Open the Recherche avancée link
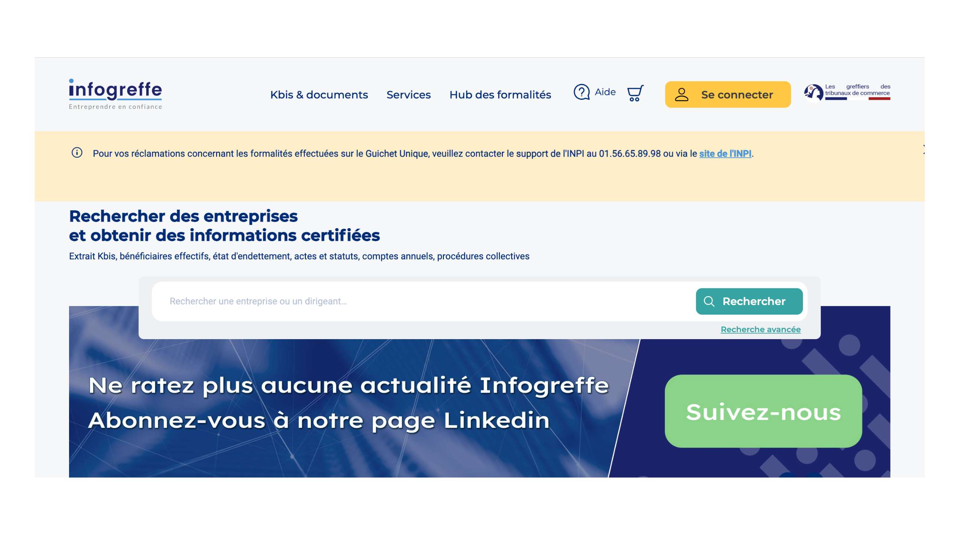The width and height of the screenshot is (980, 551). [x=760, y=329]
